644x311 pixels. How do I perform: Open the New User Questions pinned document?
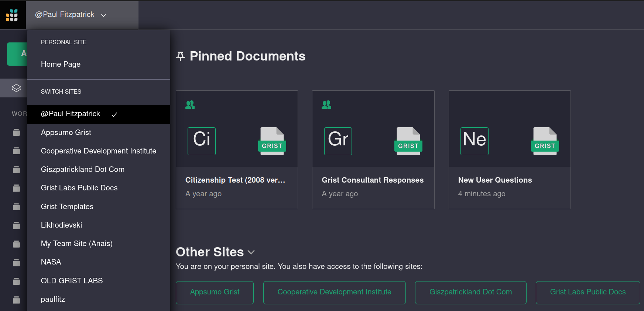510,150
